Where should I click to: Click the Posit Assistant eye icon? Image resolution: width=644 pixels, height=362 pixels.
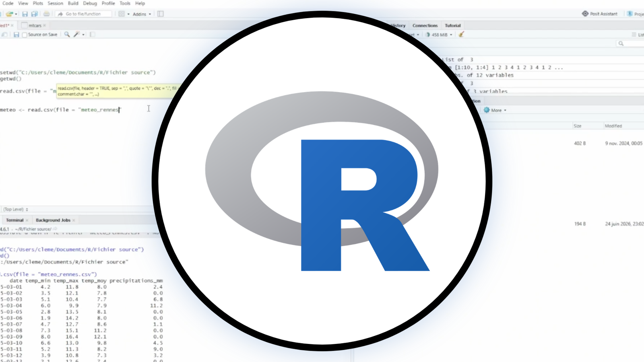585,14
